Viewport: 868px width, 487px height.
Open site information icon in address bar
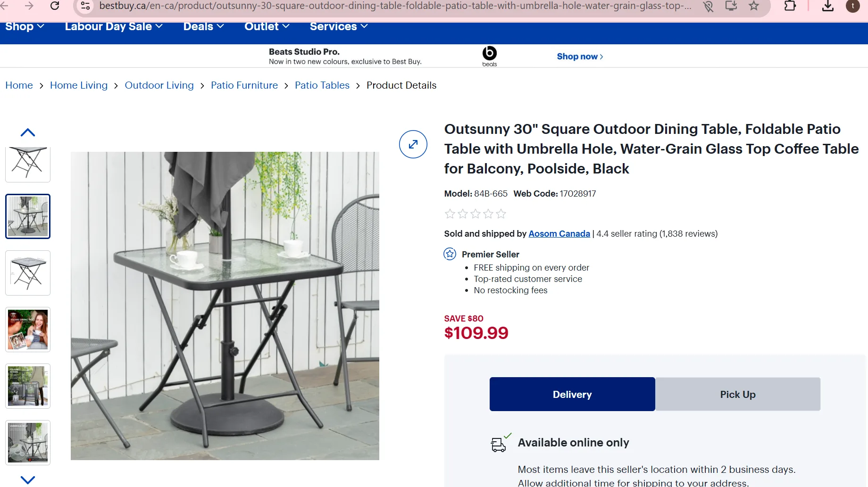[85, 6]
